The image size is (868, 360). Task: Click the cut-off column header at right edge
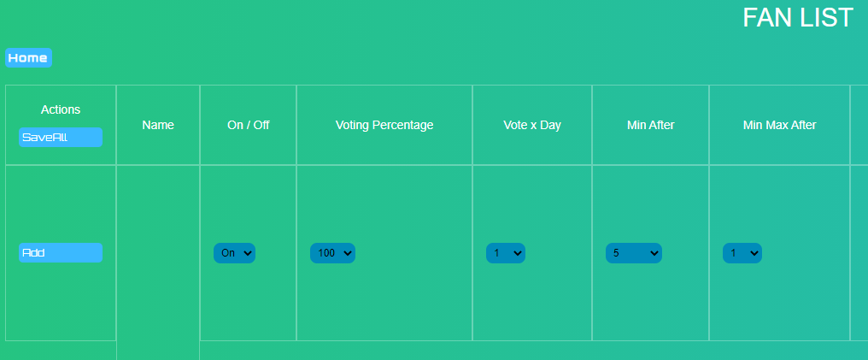click(859, 125)
